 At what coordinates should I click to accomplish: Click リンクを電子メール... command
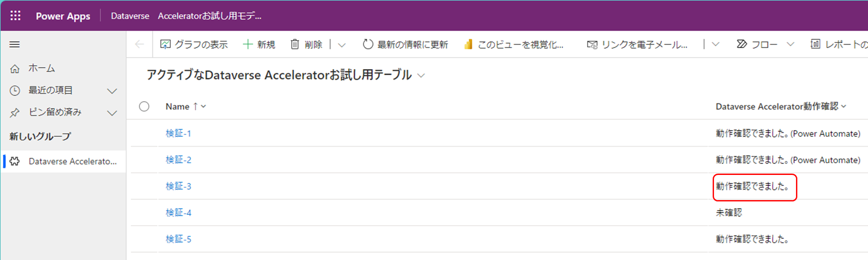coord(637,44)
